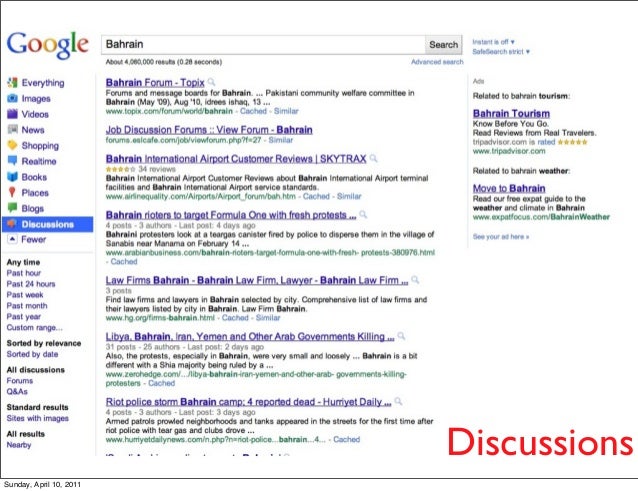Click the Fewer arrow icon
Image resolution: width=638 pixels, height=491 pixels.
point(12,239)
